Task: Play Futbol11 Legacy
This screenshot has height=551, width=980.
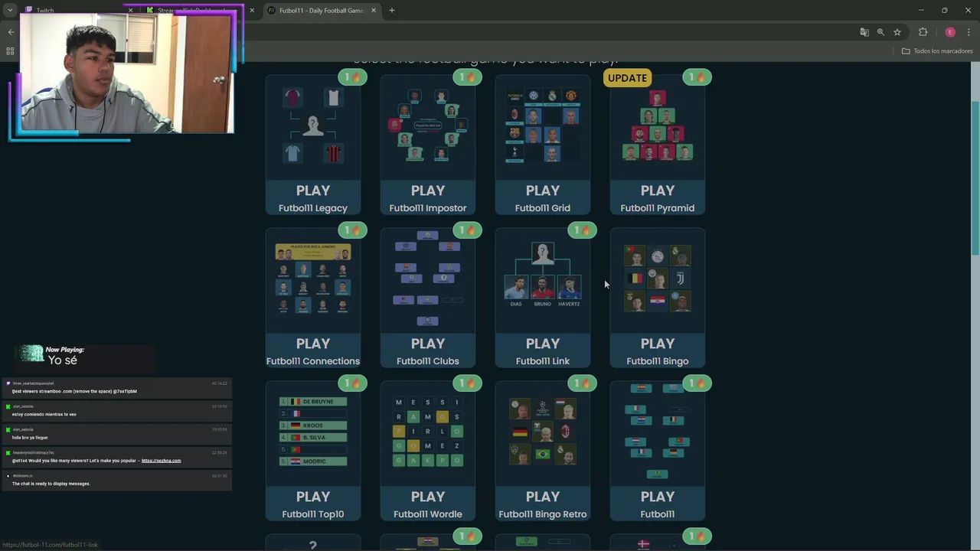Action: 313,197
